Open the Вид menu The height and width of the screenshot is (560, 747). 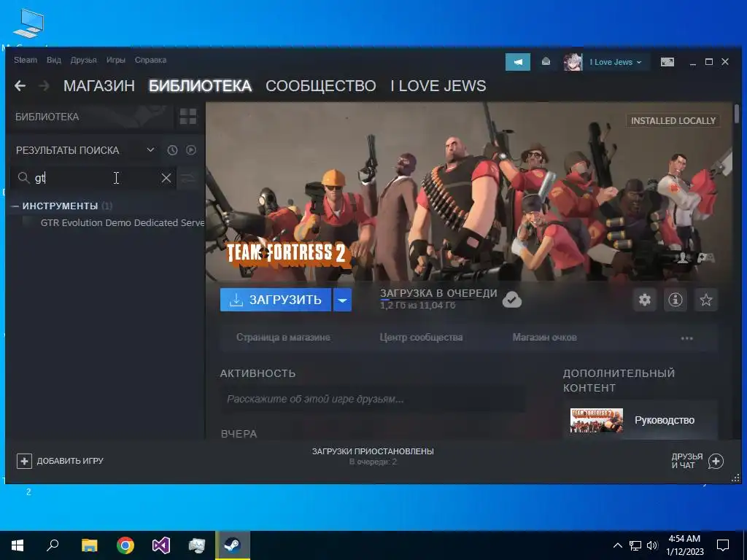click(x=54, y=60)
